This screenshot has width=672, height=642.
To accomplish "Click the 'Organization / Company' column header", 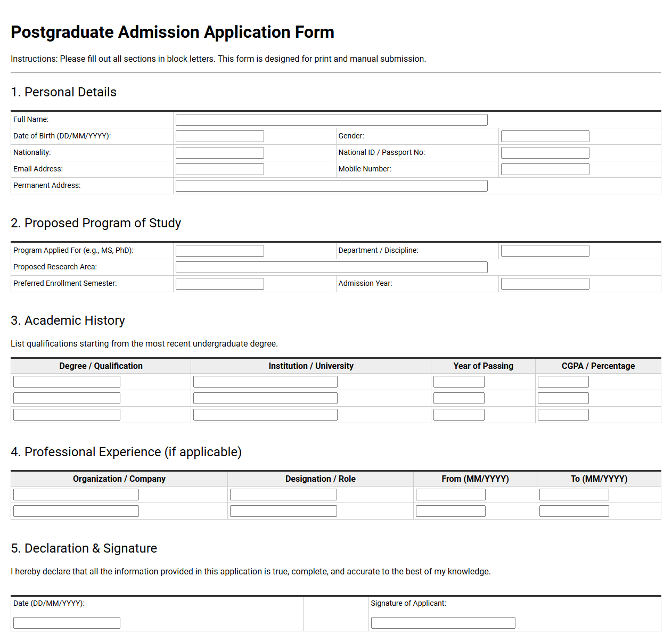I will tap(119, 479).
